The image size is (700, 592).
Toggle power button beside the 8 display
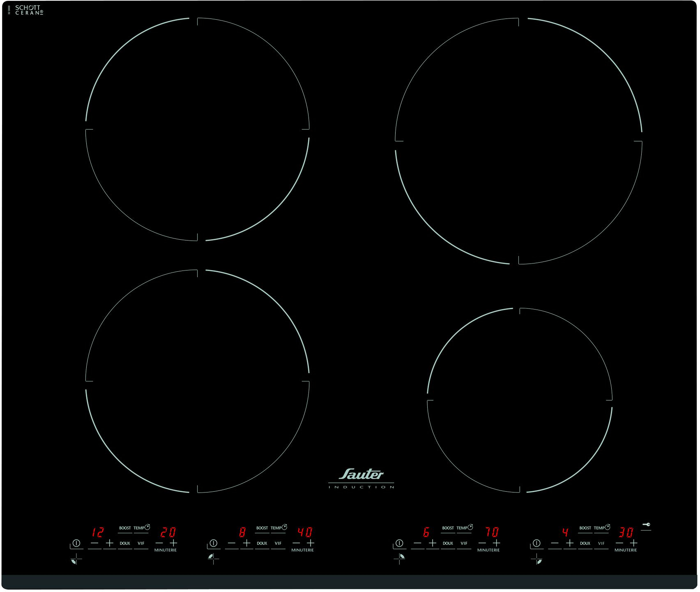(213, 543)
